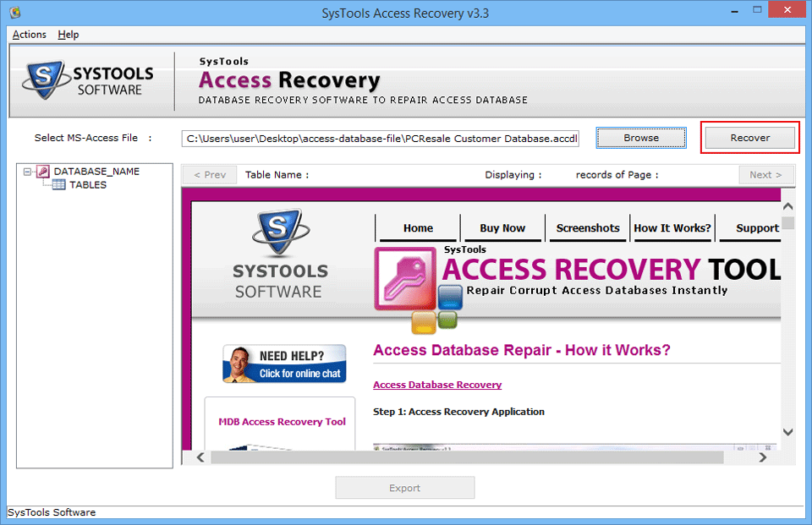Click the blue square icon beside Access key
Screen dimensions: 812x525
click(450, 297)
